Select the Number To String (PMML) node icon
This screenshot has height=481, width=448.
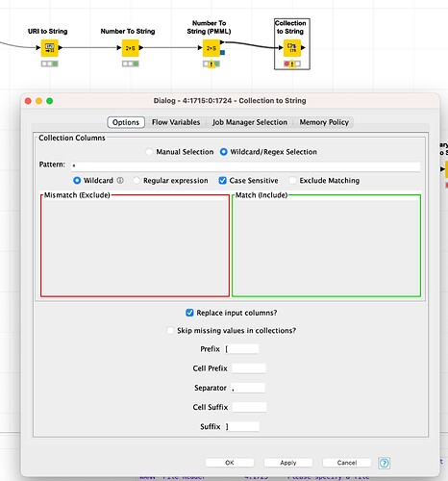click(x=212, y=48)
